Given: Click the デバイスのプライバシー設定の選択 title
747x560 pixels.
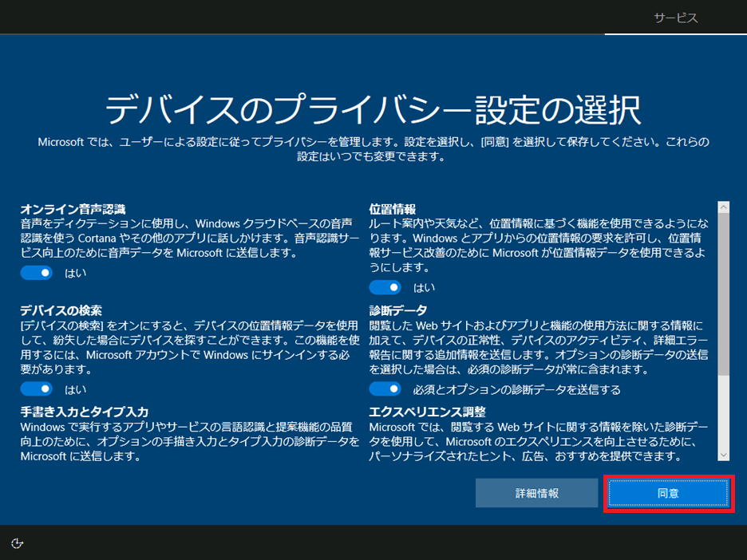Looking at the screenshot, I should coord(373,110).
